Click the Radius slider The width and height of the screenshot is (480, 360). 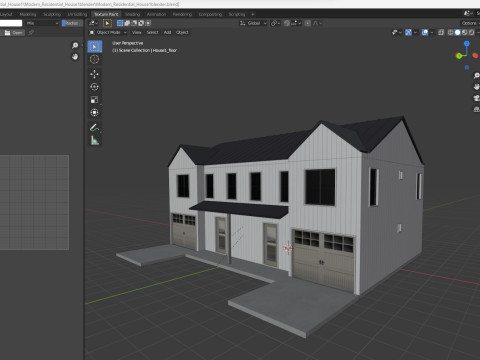pyautogui.click(x=72, y=23)
